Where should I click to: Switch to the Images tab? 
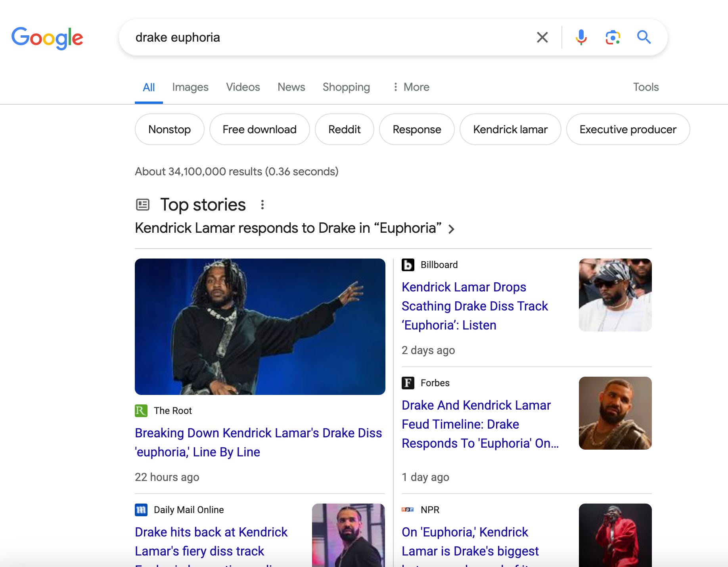(190, 87)
